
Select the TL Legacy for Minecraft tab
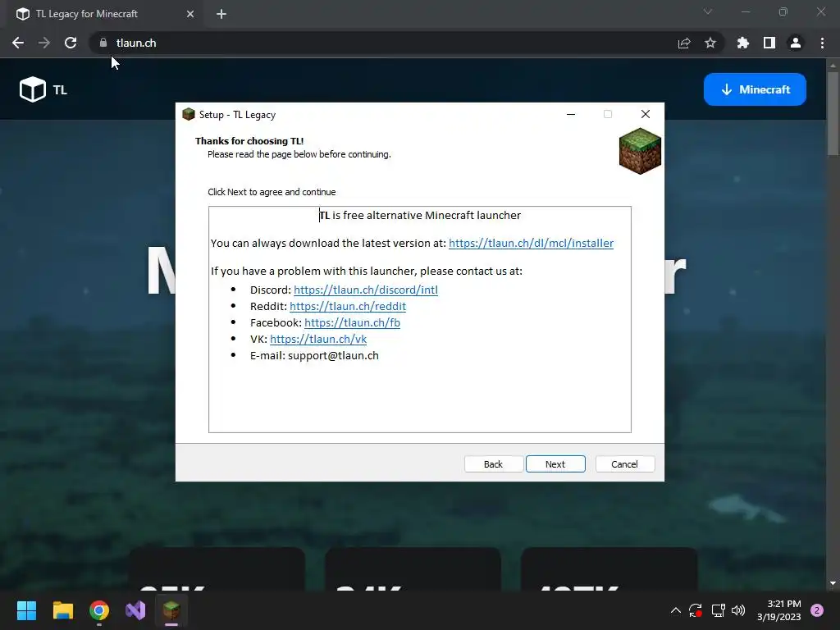(105, 14)
